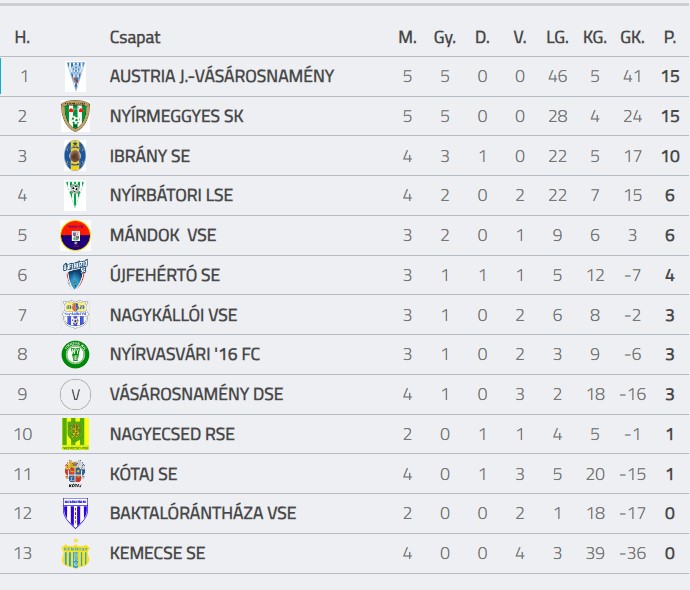Open the IBRÁNY SE team page link

[150, 156]
